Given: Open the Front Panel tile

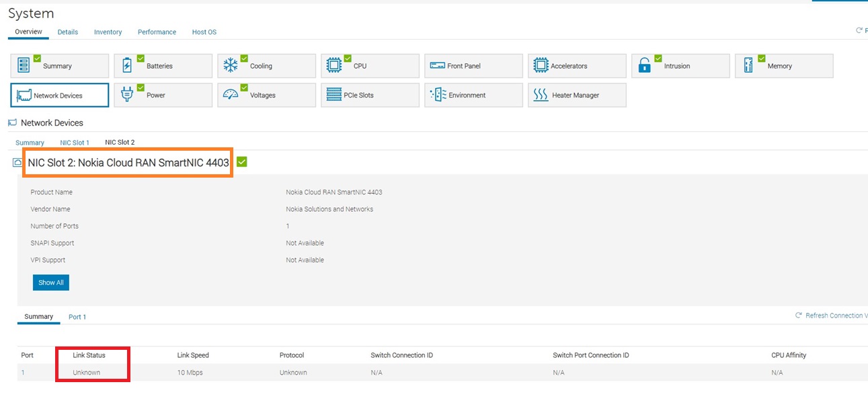Looking at the screenshot, I should (x=473, y=66).
